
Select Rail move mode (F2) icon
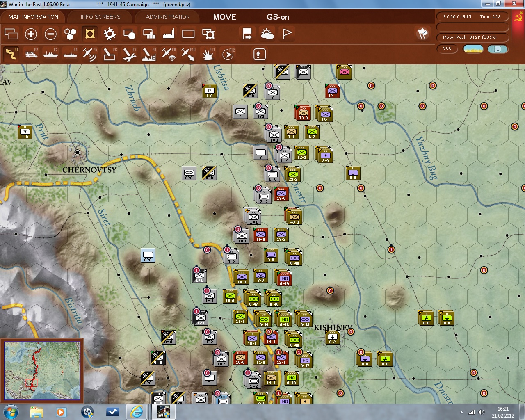(31, 54)
